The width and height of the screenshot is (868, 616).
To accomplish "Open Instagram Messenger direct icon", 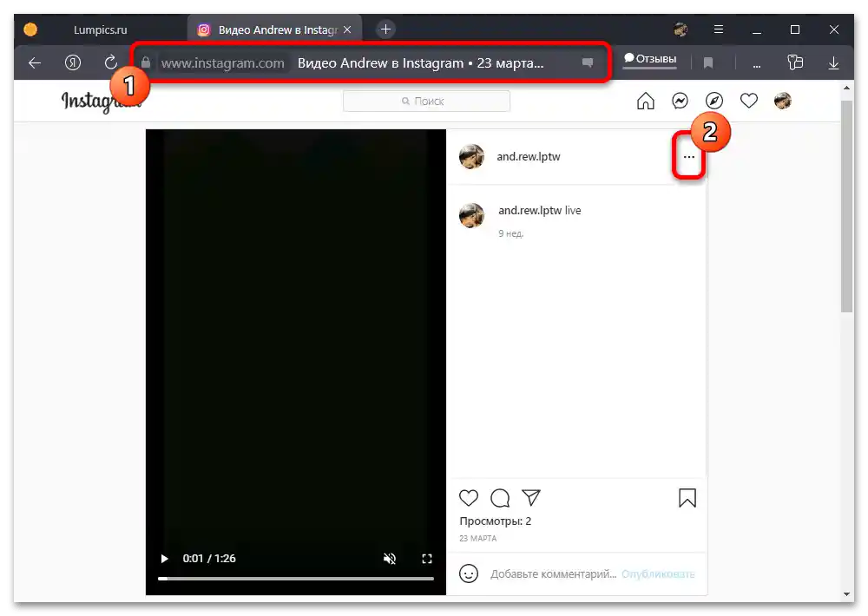I will pos(680,101).
